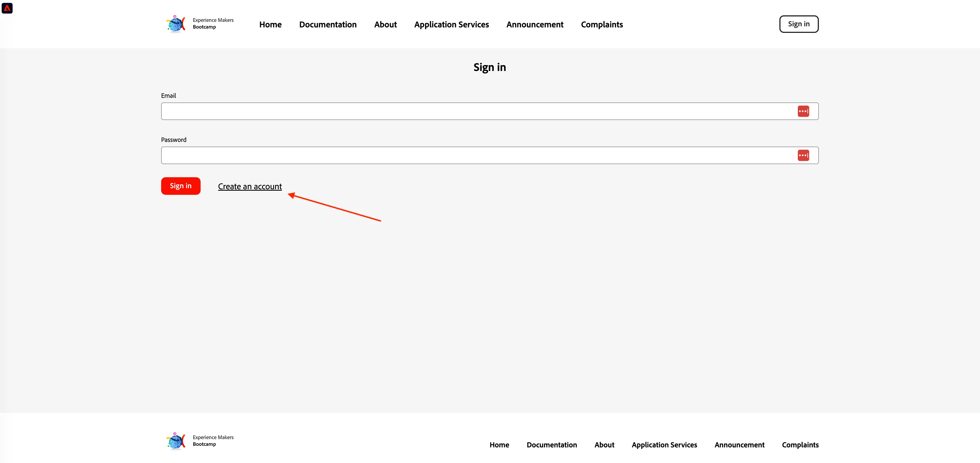Image resolution: width=980 pixels, height=463 pixels.
Task: Focus the Email input field
Action: pos(490,111)
